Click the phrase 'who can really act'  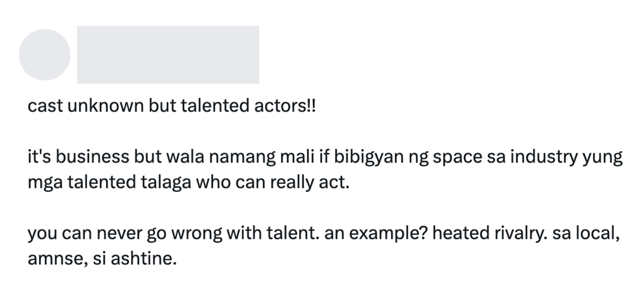(x=273, y=183)
